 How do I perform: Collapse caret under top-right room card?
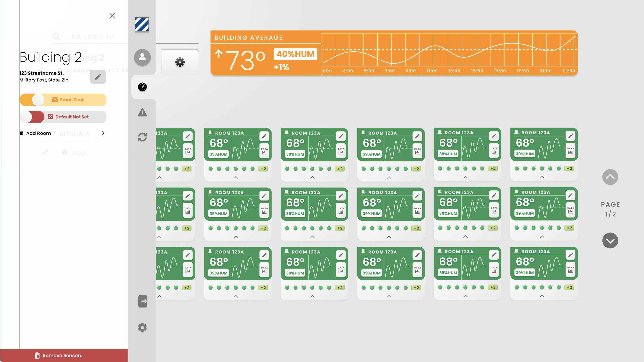pos(542,177)
